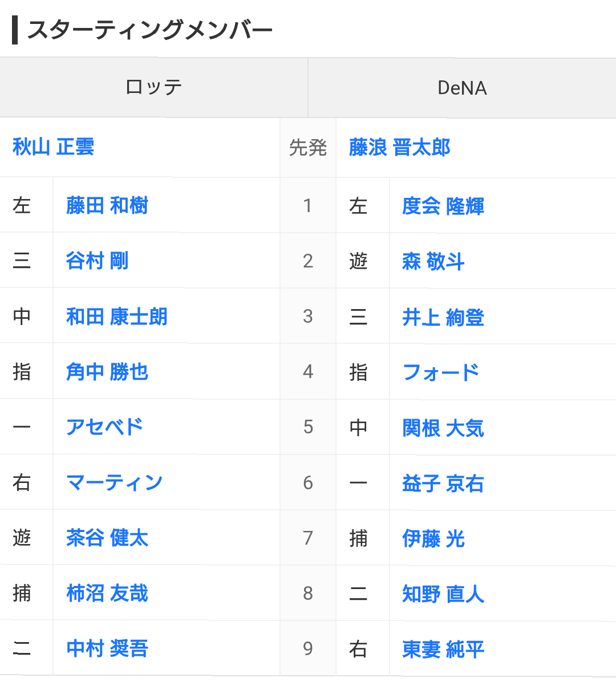
Task: Open starting pitcher 秋山 正雲 profile
Action: [53, 147]
